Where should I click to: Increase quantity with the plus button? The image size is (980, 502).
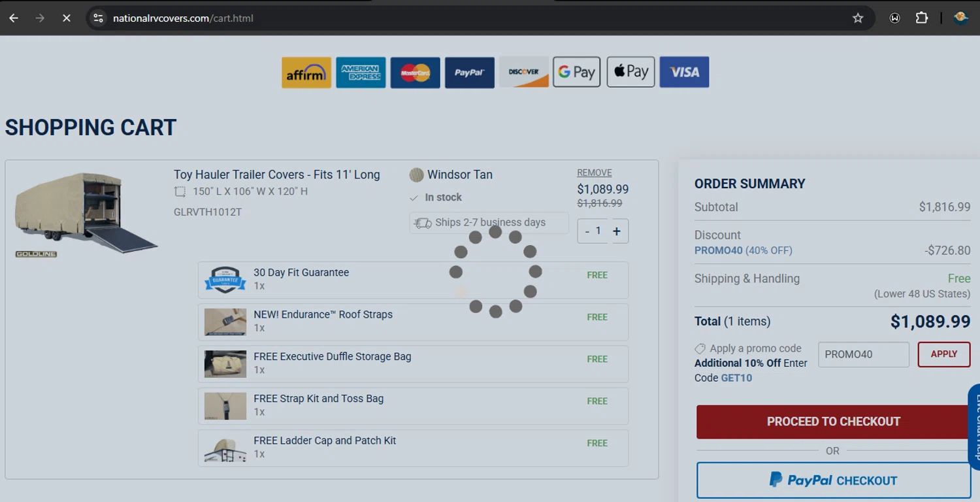pos(616,231)
